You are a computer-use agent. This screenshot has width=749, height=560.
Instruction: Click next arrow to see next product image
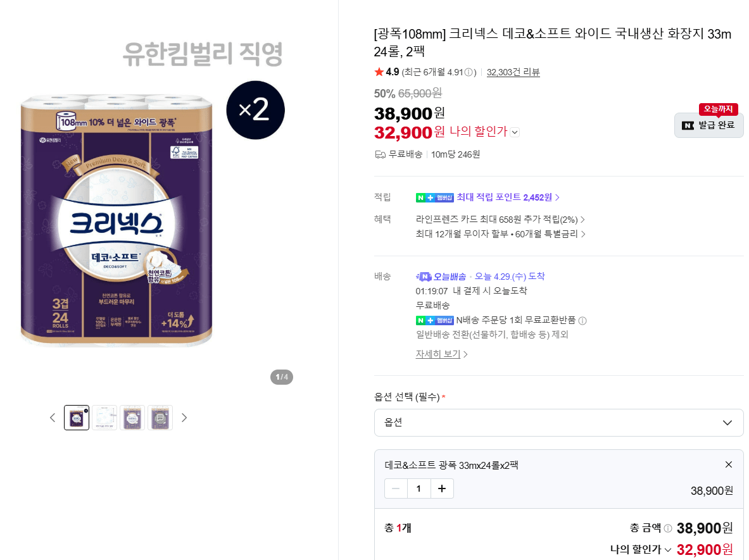point(184,418)
